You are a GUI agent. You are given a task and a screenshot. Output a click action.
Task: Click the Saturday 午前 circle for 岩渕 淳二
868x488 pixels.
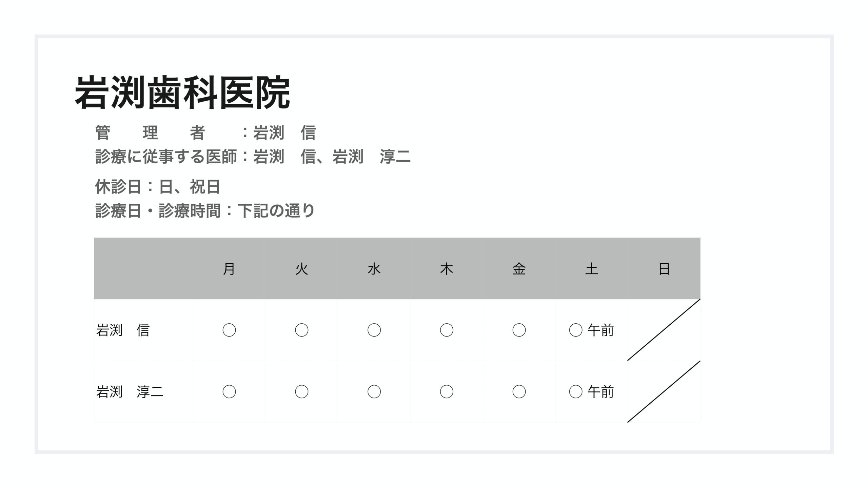pyautogui.click(x=576, y=392)
